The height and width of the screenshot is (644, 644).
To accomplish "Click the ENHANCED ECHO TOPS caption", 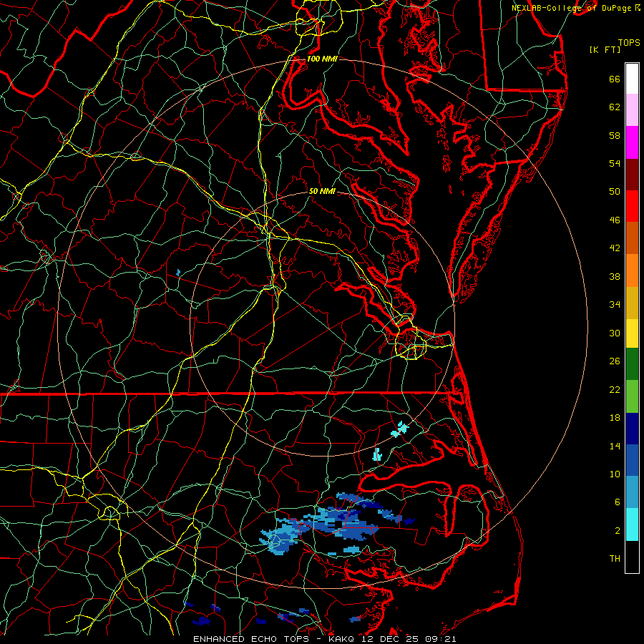I will (251, 639).
